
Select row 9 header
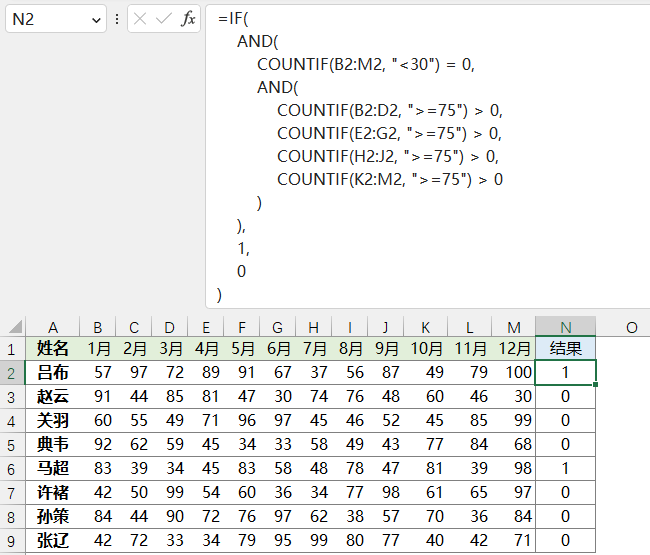pos(11,541)
